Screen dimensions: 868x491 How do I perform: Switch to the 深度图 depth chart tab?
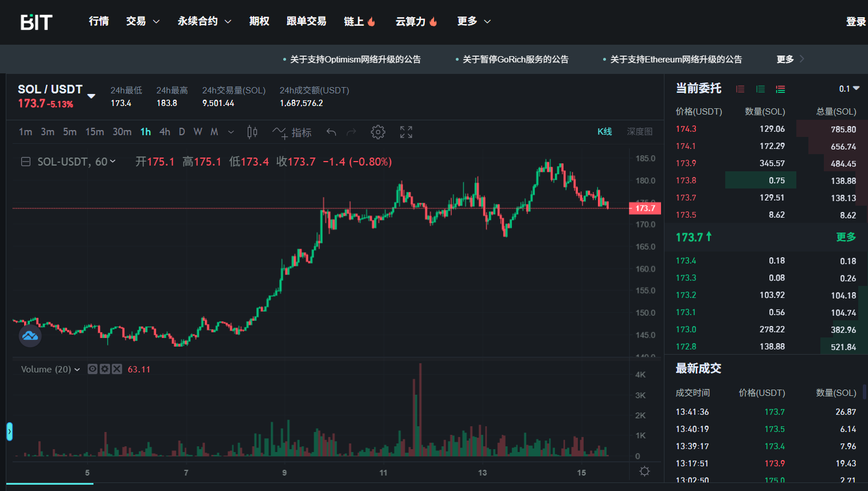[x=639, y=132]
